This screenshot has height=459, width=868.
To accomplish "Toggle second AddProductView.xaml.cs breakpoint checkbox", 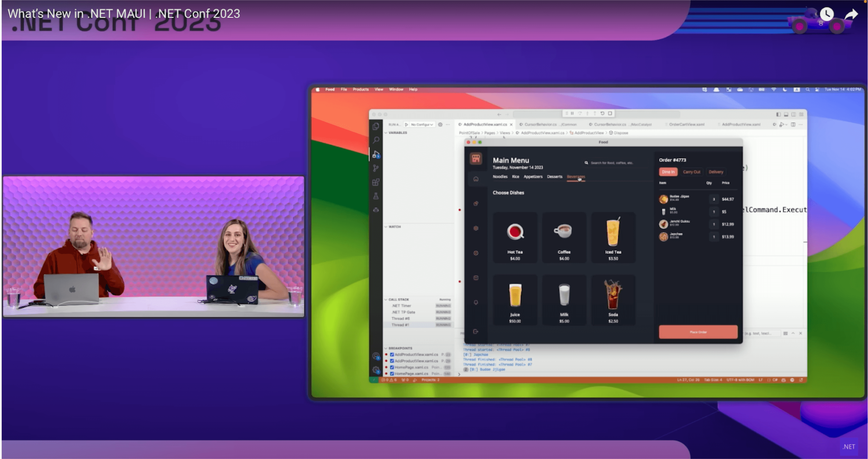I will [392, 361].
